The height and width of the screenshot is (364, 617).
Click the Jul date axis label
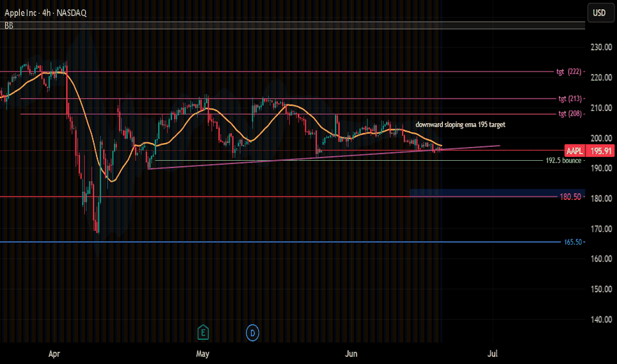point(493,354)
